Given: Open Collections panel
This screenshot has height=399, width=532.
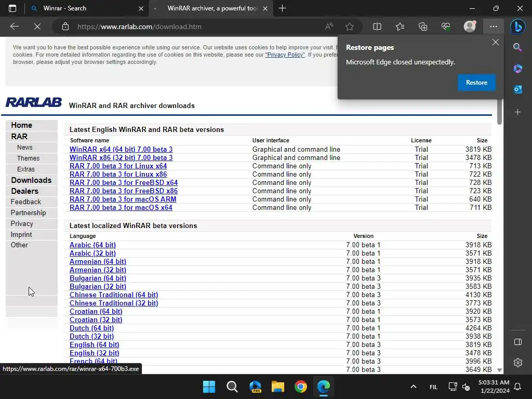Looking at the screenshot, I should (423, 26).
